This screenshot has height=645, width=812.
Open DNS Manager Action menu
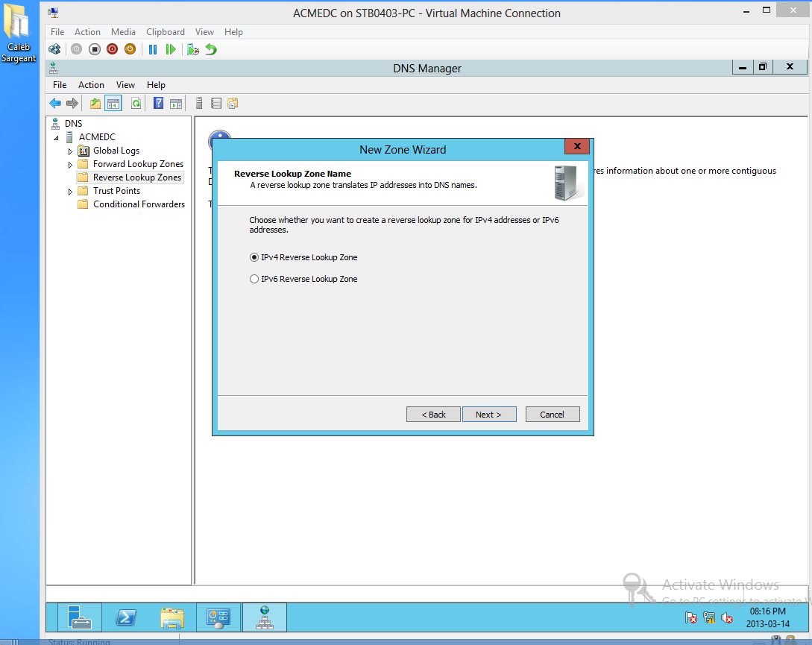pos(91,85)
